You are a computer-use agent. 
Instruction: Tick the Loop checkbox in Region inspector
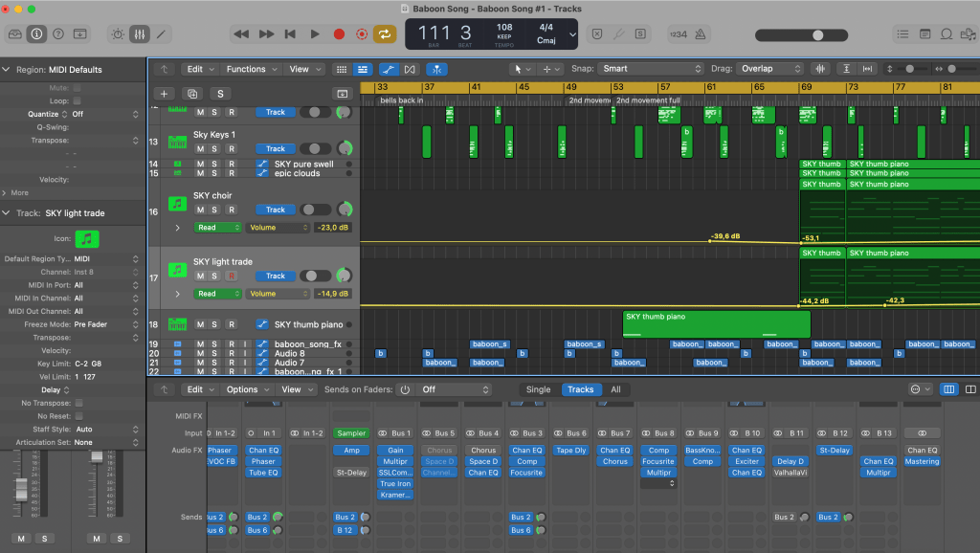77,100
